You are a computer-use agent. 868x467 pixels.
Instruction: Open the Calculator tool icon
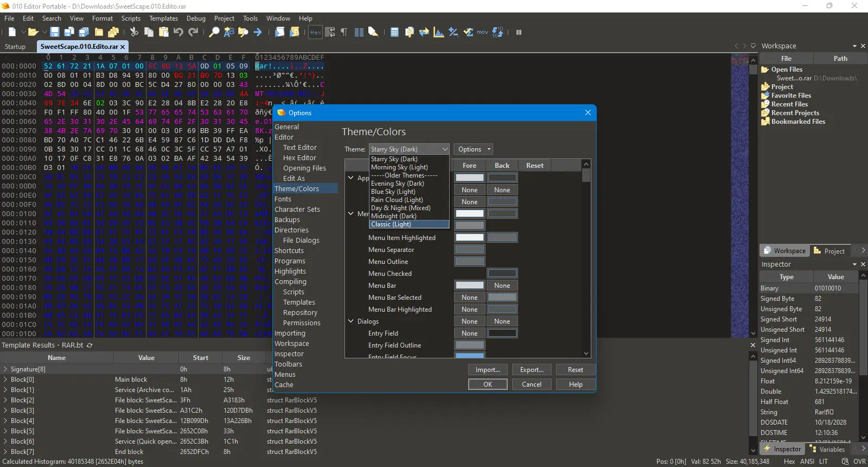pos(394,33)
